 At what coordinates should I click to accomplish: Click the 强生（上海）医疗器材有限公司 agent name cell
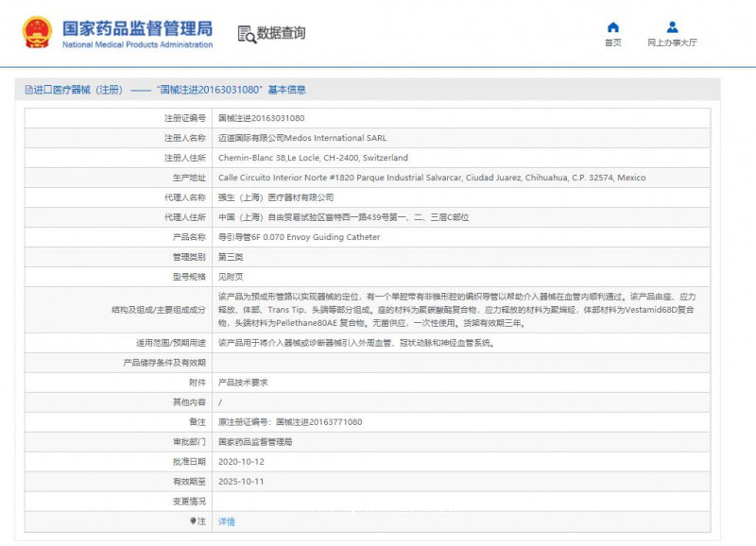[x=280, y=197]
